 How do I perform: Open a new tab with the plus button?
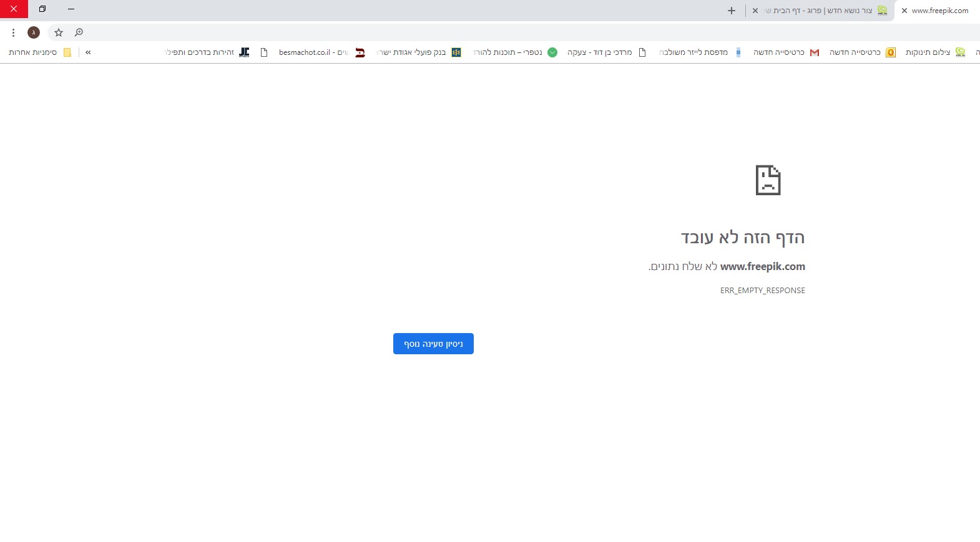click(732, 11)
